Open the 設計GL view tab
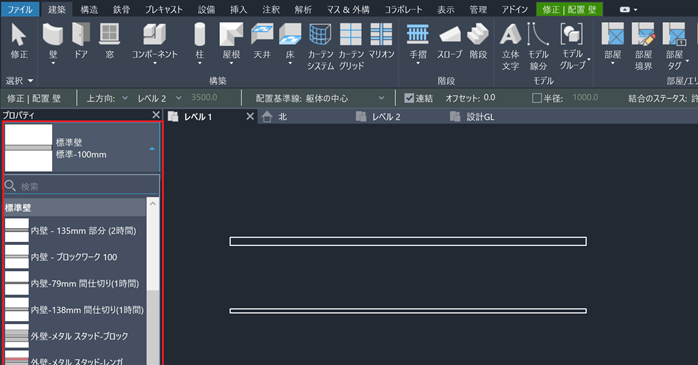This screenshot has height=365, width=698. click(480, 117)
